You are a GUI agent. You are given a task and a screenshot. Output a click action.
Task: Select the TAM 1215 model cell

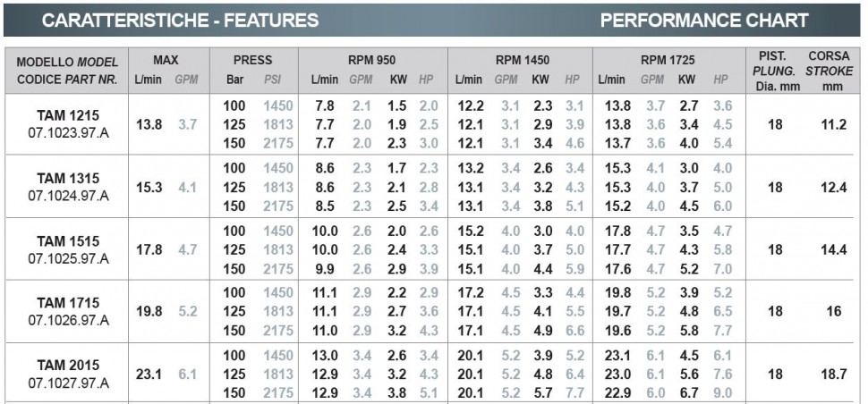(x=67, y=124)
